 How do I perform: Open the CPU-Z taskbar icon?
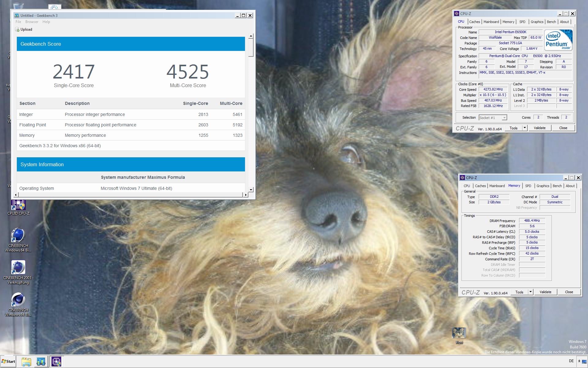56,362
